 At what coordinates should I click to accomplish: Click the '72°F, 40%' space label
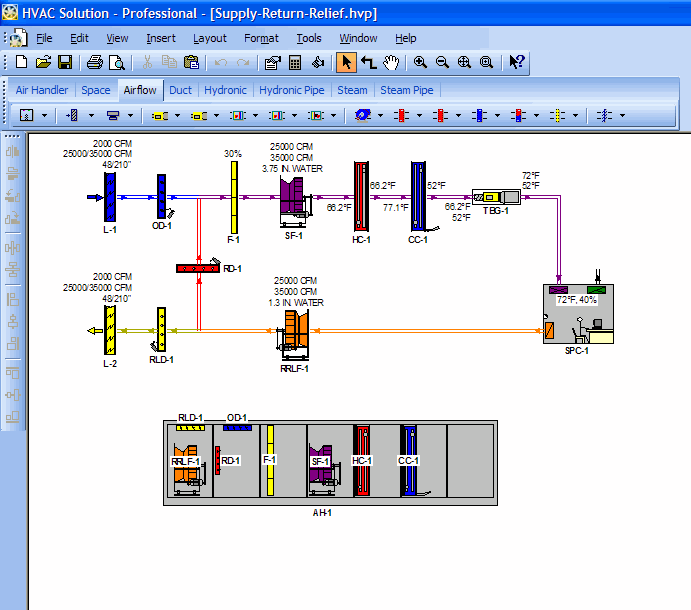tap(576, 300)
